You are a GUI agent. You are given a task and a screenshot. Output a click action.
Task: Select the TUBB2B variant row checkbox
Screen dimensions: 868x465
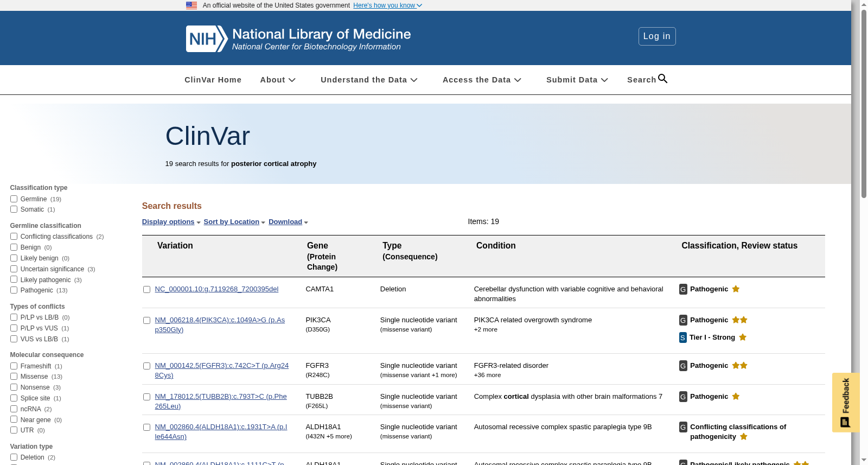point(146,397)
